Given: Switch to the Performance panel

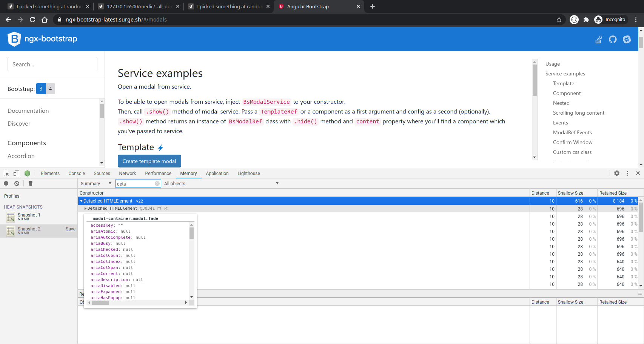Looking at the screenshot, I should click(x=158, y=173).
